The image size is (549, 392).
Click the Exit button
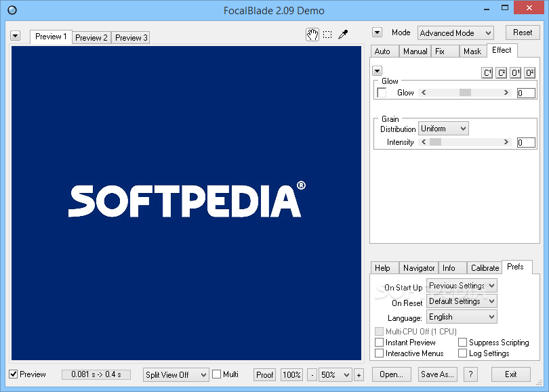[511, 374]
